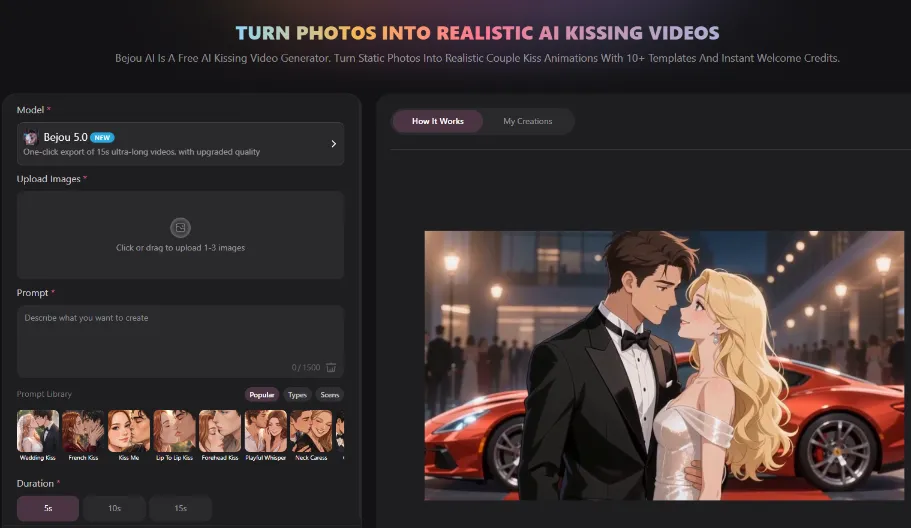Click the 'Turn Photos Into Realistic AI Kissing Videos' heading

(477, 33)
